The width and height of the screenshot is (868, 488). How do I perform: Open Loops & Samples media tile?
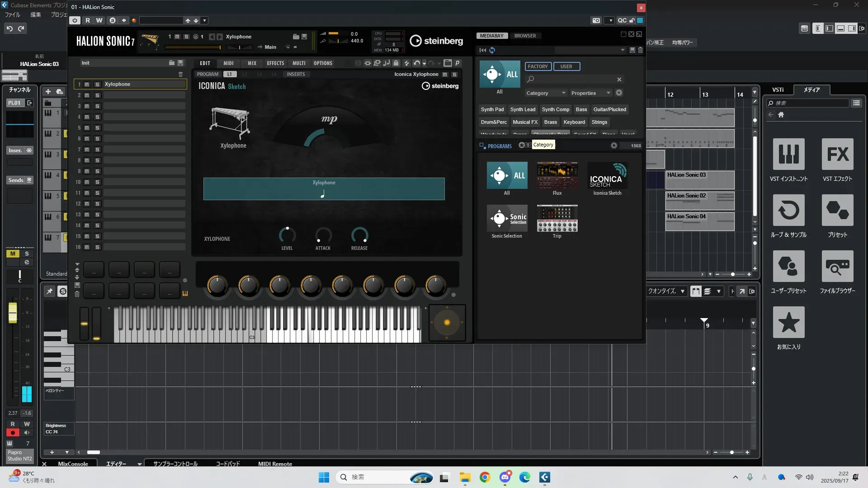[x=788, y=211]
